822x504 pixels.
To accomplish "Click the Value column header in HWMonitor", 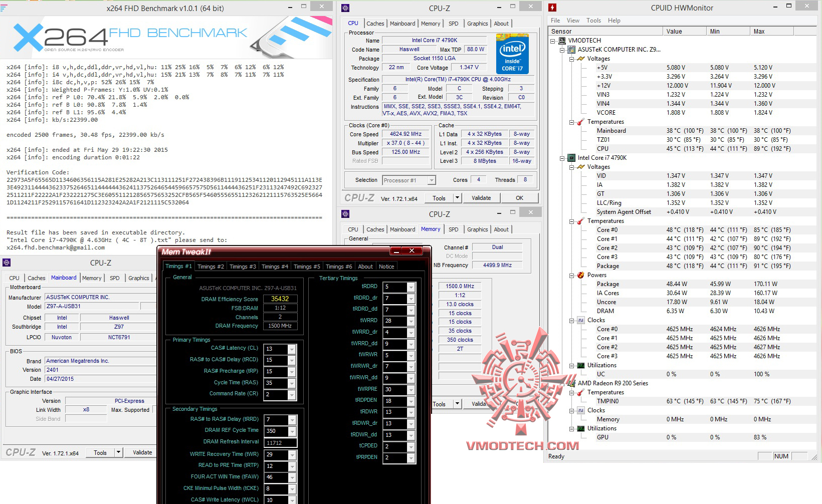I will (x=685, y=31).
